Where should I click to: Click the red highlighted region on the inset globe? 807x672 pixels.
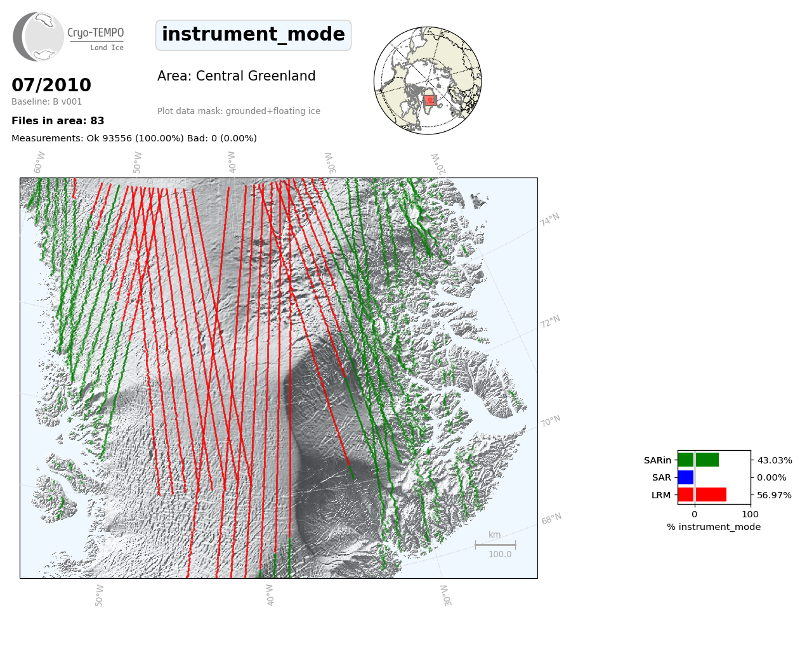(430, 100)
